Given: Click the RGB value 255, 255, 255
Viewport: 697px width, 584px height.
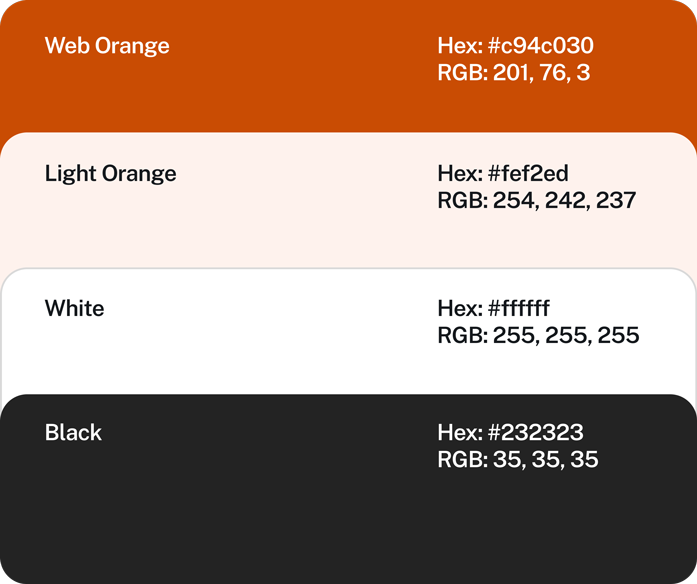Looking at the screenshot, I should pyautogui.click(x=566, y=335).
